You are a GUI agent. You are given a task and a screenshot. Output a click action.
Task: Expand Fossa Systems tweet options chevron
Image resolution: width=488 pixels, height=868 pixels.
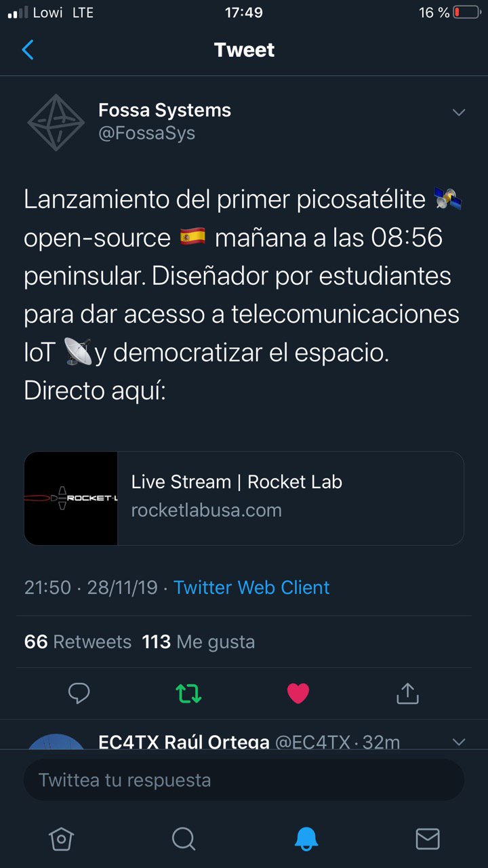click(x=459, y=113)
